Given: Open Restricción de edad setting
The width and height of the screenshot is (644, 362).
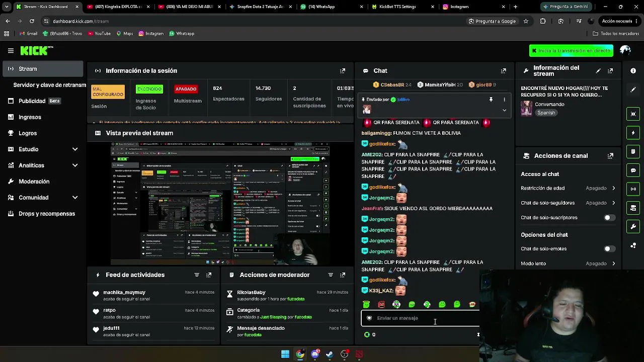Looking at the screenshot, I should pyautogui.click(x=568, y=188).
